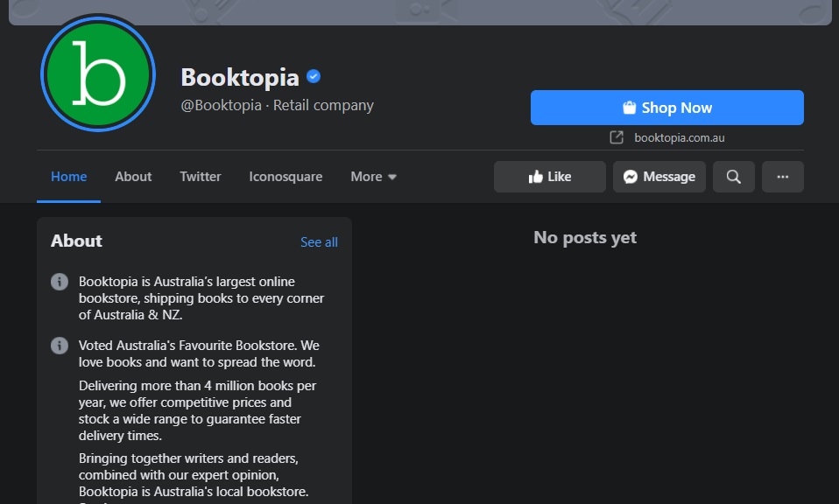
Task: Open the green Booktopia profile picture
Action: pyautogui.click(x=98, y=74)
